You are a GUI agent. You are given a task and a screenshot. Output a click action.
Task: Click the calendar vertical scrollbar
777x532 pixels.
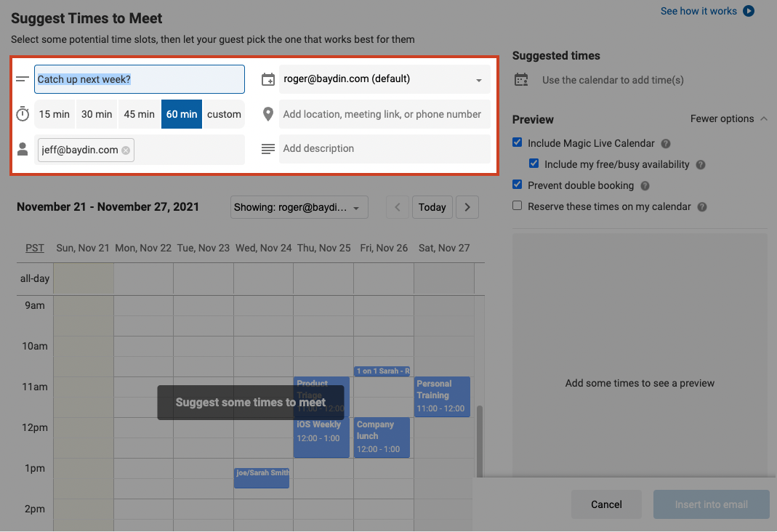(x=480, y=441)
